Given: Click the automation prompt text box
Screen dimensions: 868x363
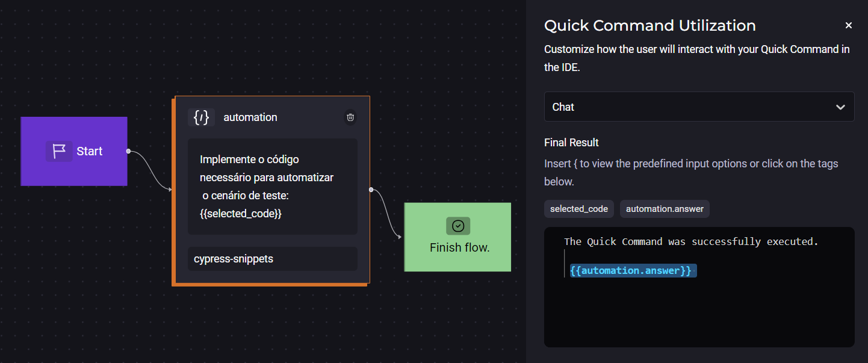Looking at the screenshot, I should click(x=273, y=187).
